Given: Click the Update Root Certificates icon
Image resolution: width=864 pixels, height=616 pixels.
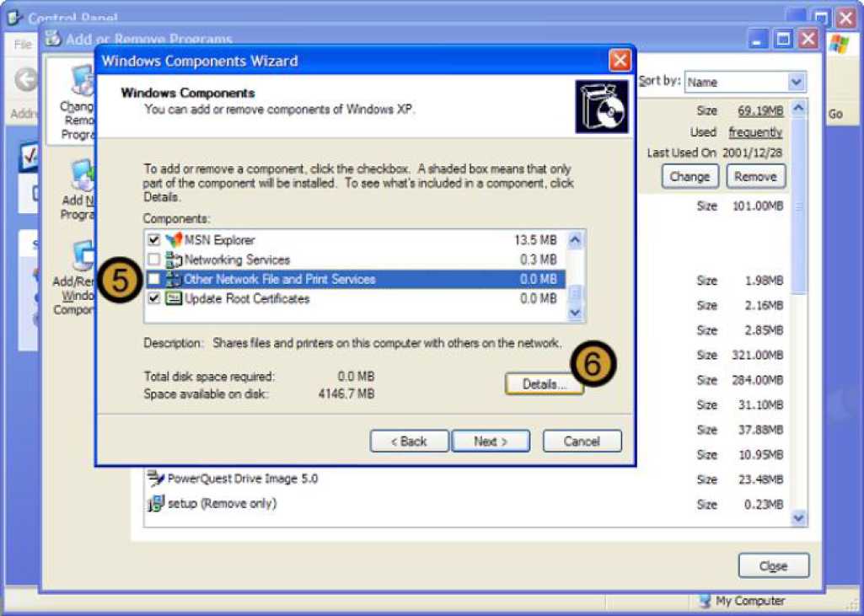Looking at the screenshot, I should pos(174,298).
